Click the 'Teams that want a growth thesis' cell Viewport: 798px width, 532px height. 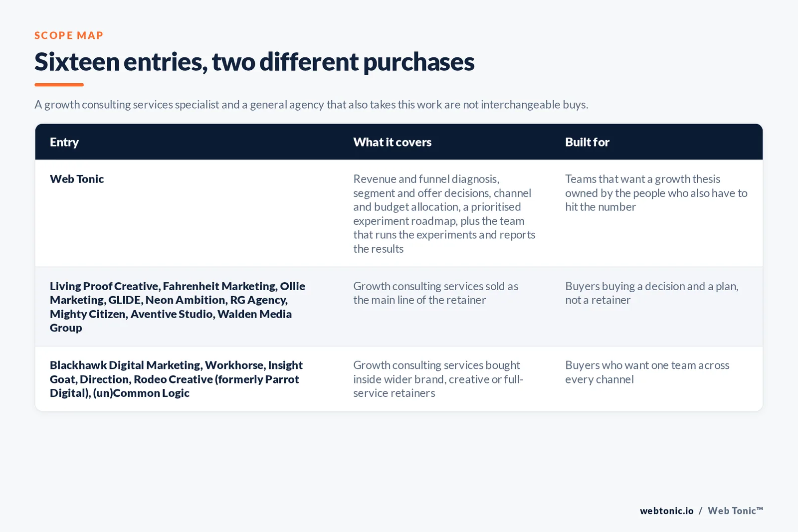tap(656, 193)
